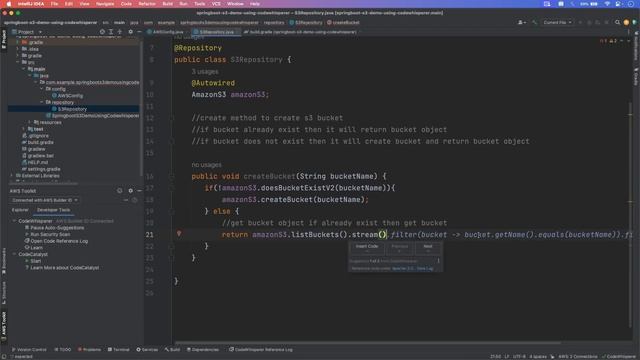This screenshot has height=360, width=640.
Task: Collapse the CodeWhisperer node in AWS Toolkit
Action: [x=14, y=221]
